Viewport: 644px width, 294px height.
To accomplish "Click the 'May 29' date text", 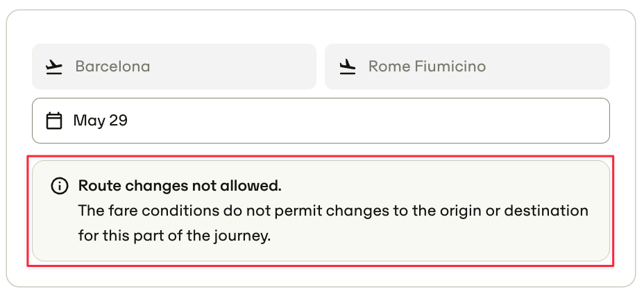I will tap(100, 121).
